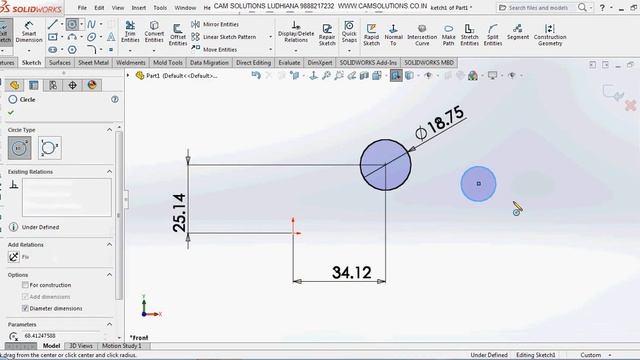Click the center X coordinate parameter field
Image resolution: width=640 pixels, height=360 pixels.
[x=61, y=336]
